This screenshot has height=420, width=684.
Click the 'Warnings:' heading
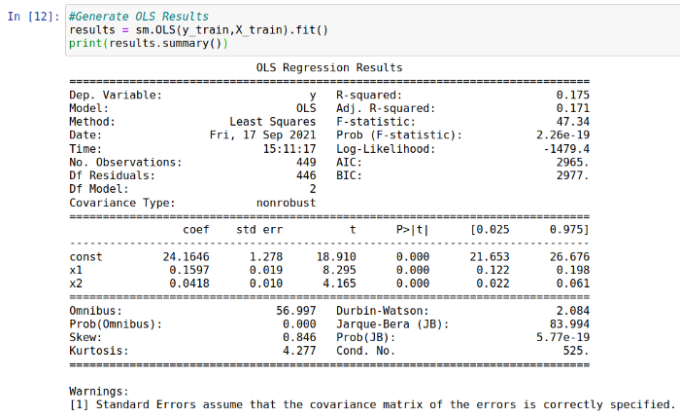pos(99,391)
